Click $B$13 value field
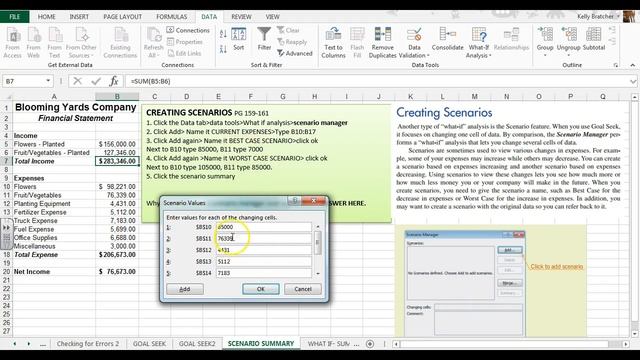Viewport: 640px width, 360px height. [x=263, y=261]
